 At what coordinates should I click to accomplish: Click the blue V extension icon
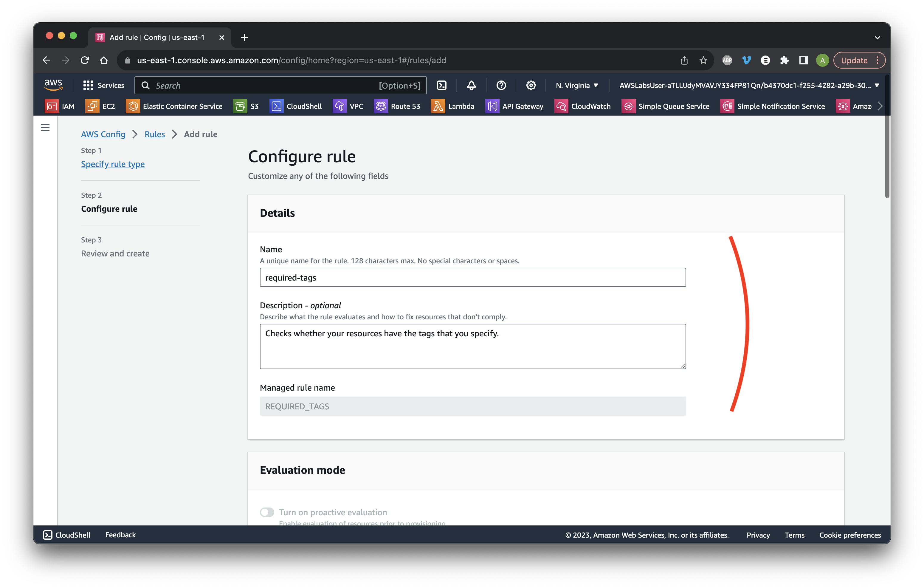[746, 60]
